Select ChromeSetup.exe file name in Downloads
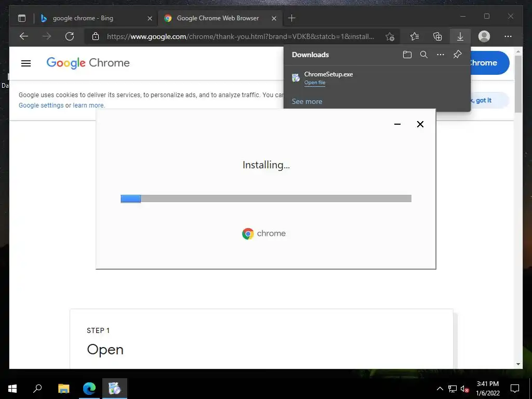The width and height of the screenshot is (532, 399). click(x=328, y=74)
